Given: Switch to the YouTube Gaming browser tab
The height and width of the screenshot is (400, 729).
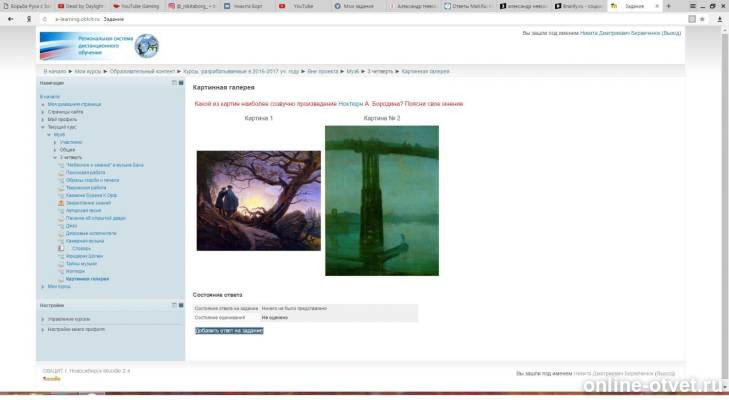Looking at the screenshot, I should [138, 6].
